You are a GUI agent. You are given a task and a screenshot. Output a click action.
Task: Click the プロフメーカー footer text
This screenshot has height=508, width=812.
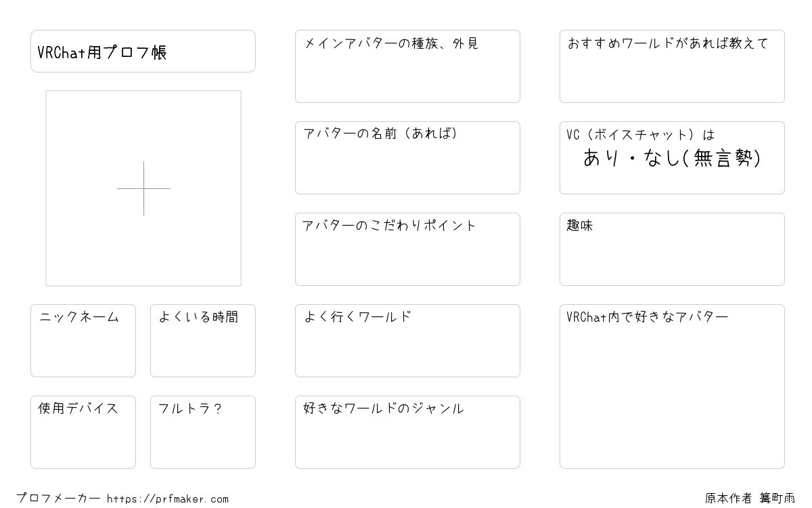[58, 499]
